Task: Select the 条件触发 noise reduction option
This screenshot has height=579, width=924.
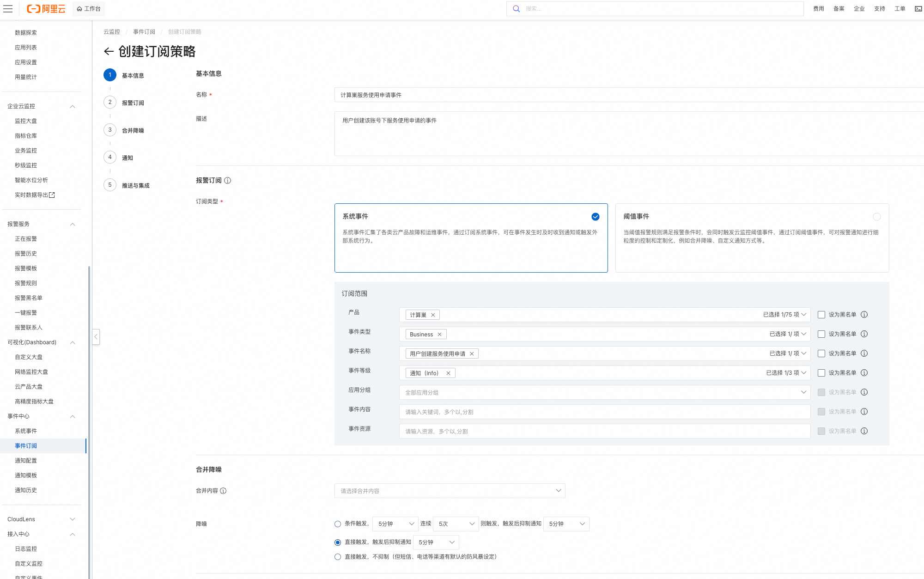Action: click(338, 524)
